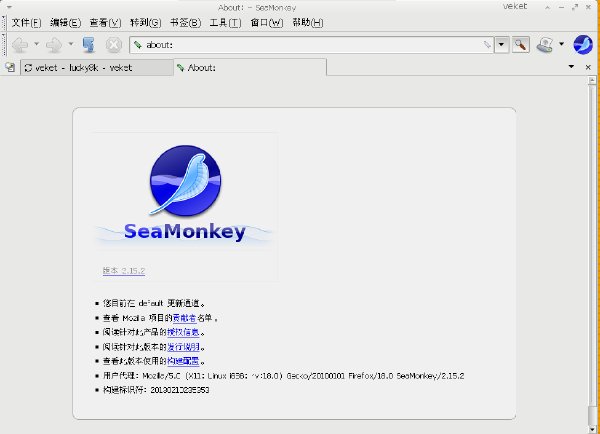Open the Forward history dropdown arrow
The image size is (600, 434).
71,44
